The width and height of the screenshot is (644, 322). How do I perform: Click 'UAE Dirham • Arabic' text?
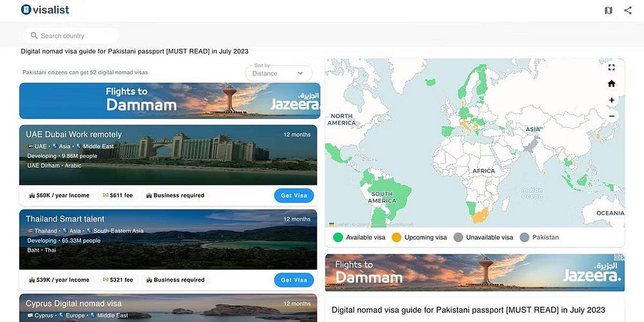click(54, 166)
